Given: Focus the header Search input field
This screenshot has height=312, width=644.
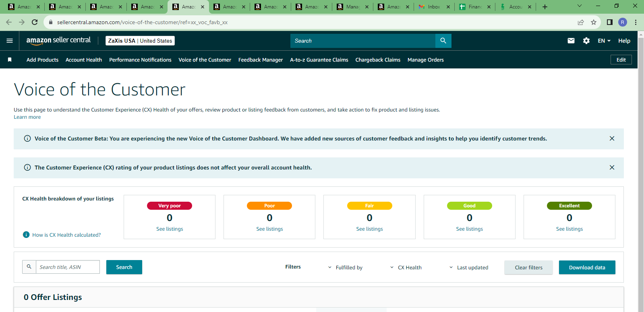Looking at the screenshot, I should (362, 41).
